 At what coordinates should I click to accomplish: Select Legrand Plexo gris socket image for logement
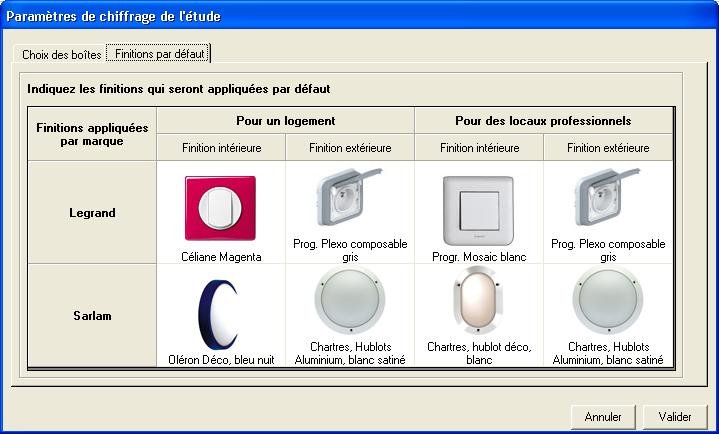(x=349, y=198)
